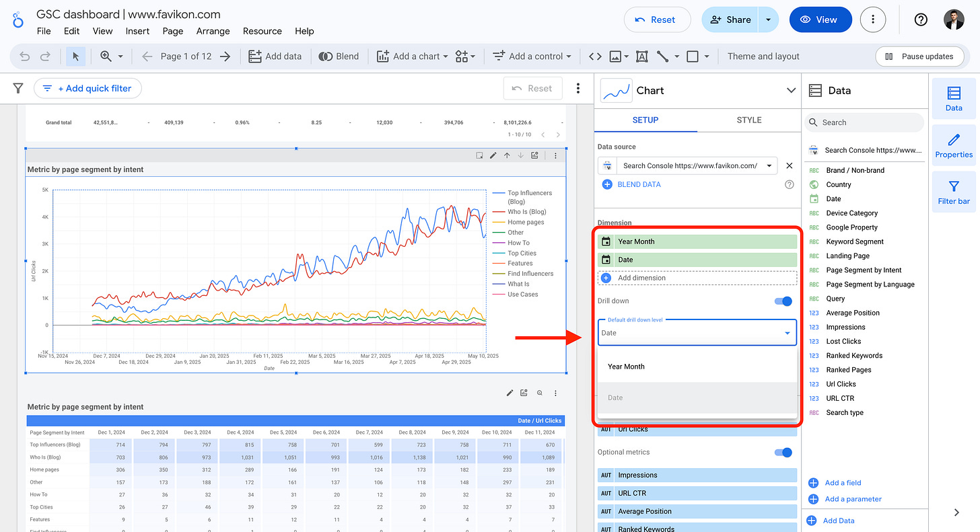The width and height of the screenshot is (980, 532).
Task: Open the Data panel in the sidebar
Action: coord(954,98)
